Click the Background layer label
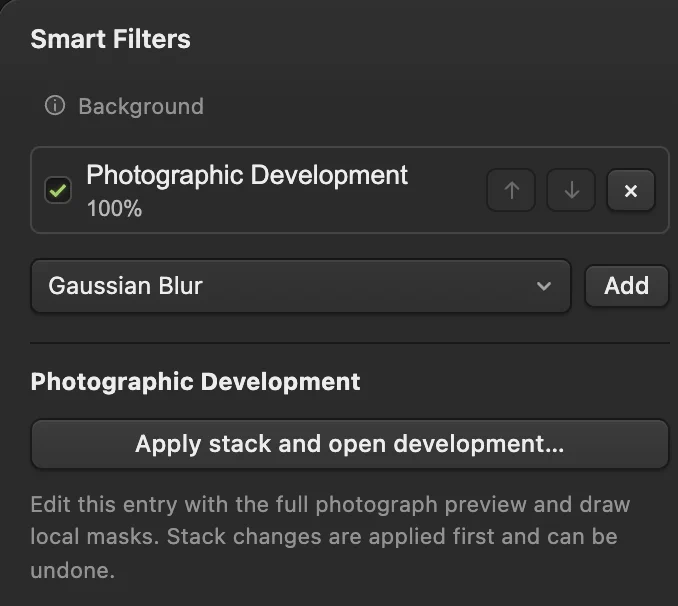The width and height of the screenshot is (678, 606). (141, 106)
